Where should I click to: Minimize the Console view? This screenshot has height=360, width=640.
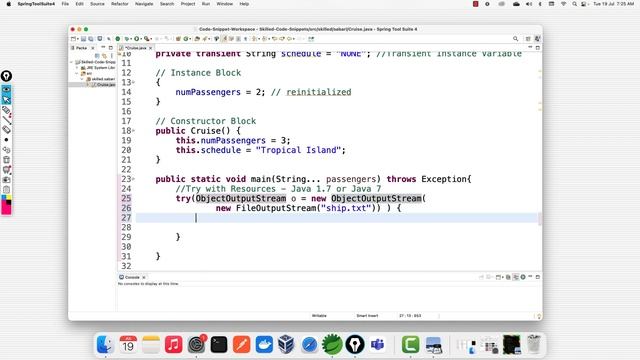click(530, 277)
